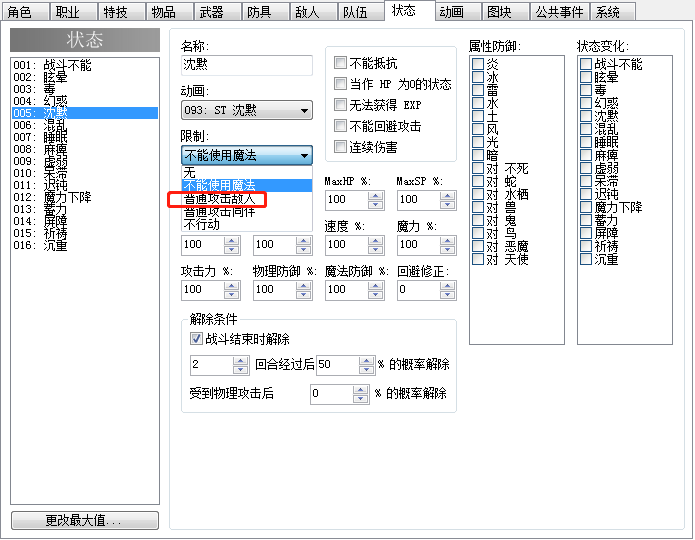The width and height of the screenshot is (695, 540).
Task: Enable the 不能抵抗 checkbox
Action: pos(340,63)
